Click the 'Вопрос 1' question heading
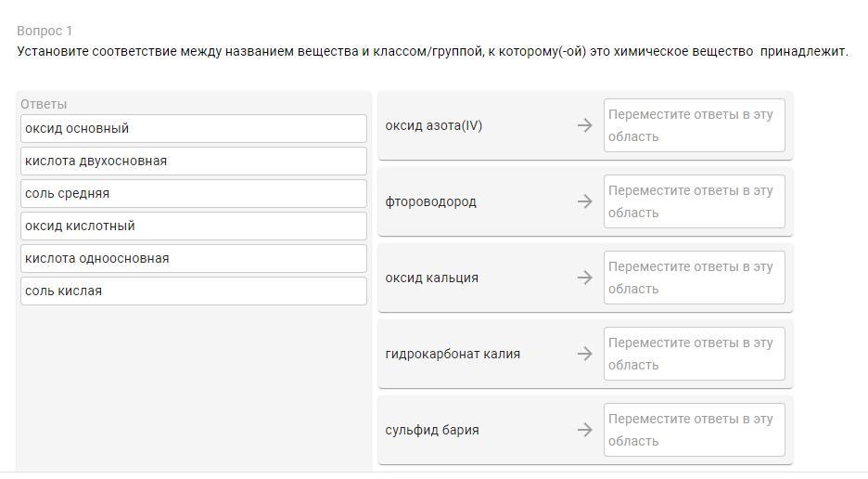Screen dimensions: 868x479 [x=45, y=31]
